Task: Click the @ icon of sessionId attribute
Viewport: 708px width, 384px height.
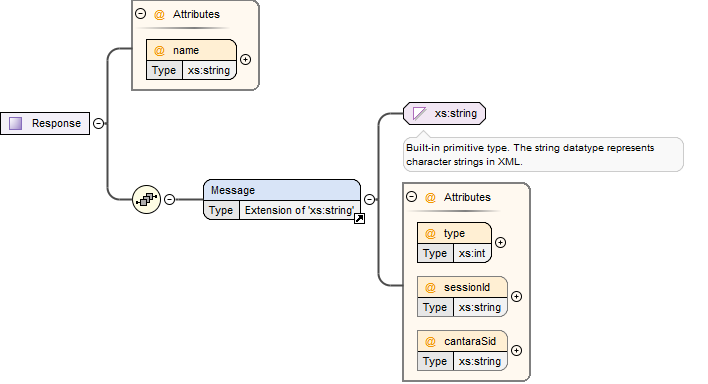Action: 430,287
